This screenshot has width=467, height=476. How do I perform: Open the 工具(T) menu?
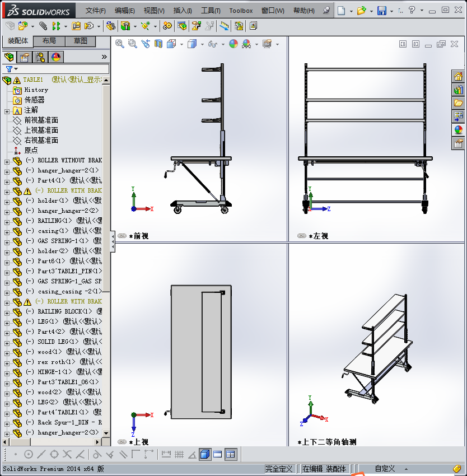pos(211,11)
